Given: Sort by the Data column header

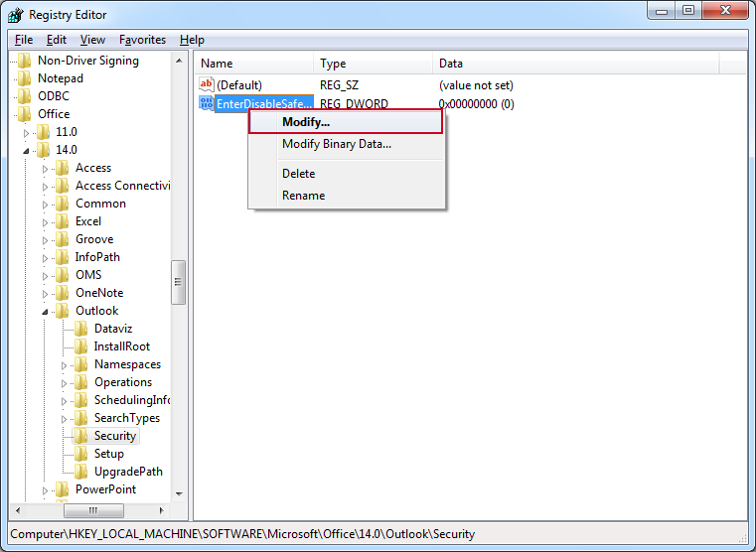Looking at the screenshot, I should pyautogui.click(x=575, y=64).
